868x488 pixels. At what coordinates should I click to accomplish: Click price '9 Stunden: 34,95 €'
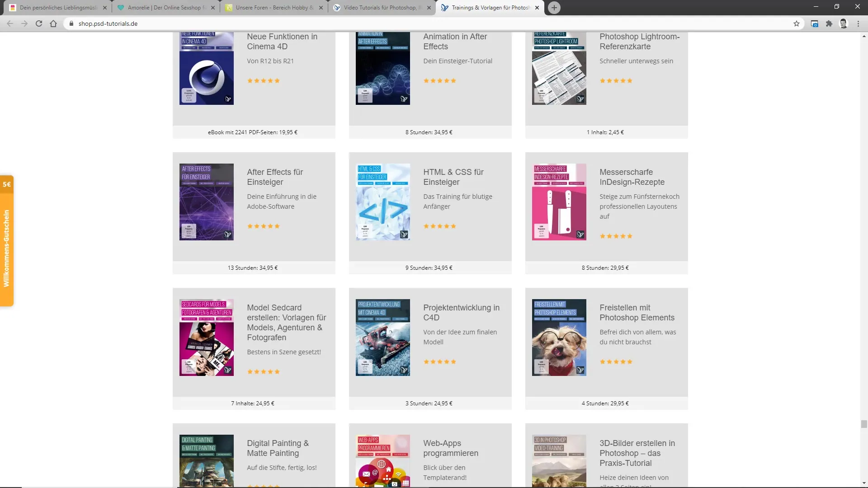click(429, 268)
